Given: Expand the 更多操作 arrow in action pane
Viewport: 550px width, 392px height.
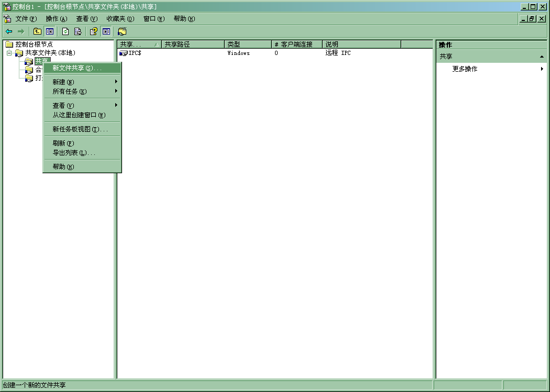Looking at the screenshot, I should click(x=542, y=69).
